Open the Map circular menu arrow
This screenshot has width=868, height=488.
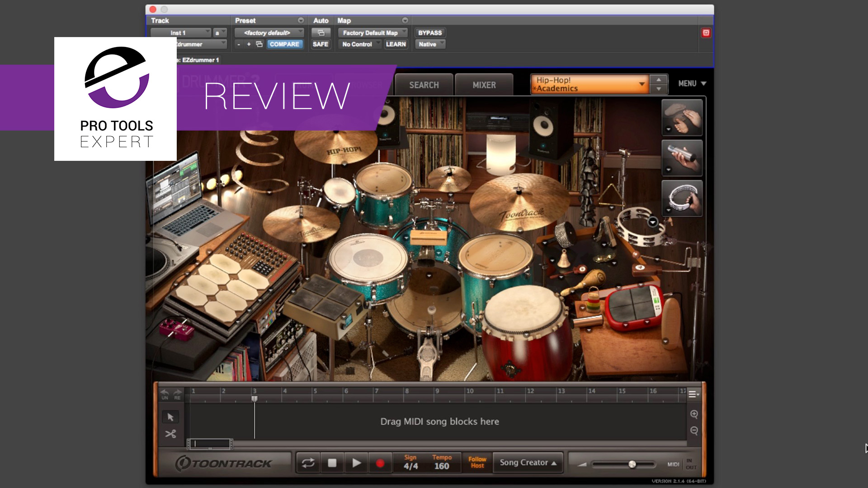(x=405, y=20)
